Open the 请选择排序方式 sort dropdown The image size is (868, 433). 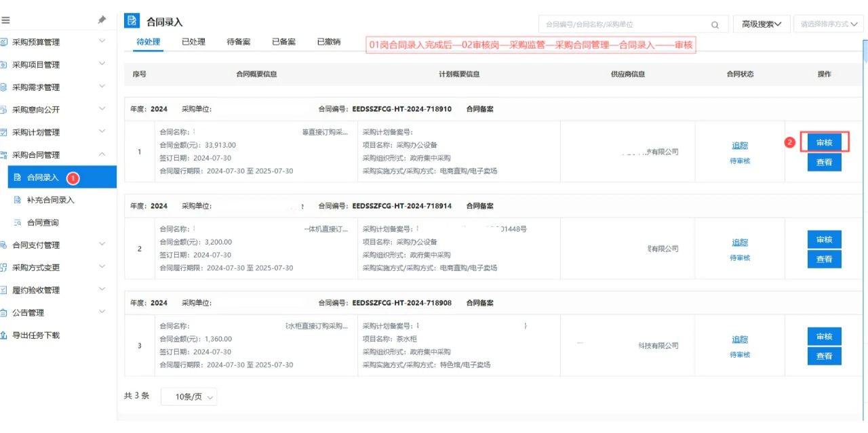pos(829,24)
